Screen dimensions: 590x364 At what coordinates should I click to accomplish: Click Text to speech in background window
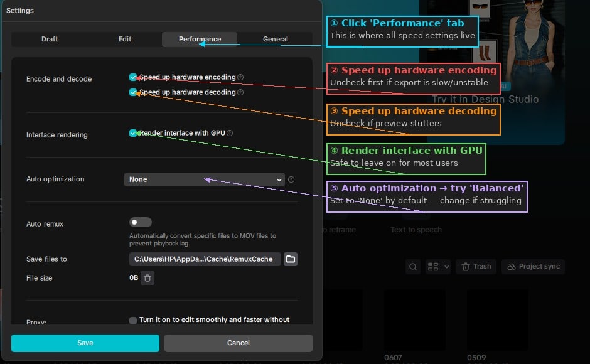pyautogui.click(x=416, y=230)
